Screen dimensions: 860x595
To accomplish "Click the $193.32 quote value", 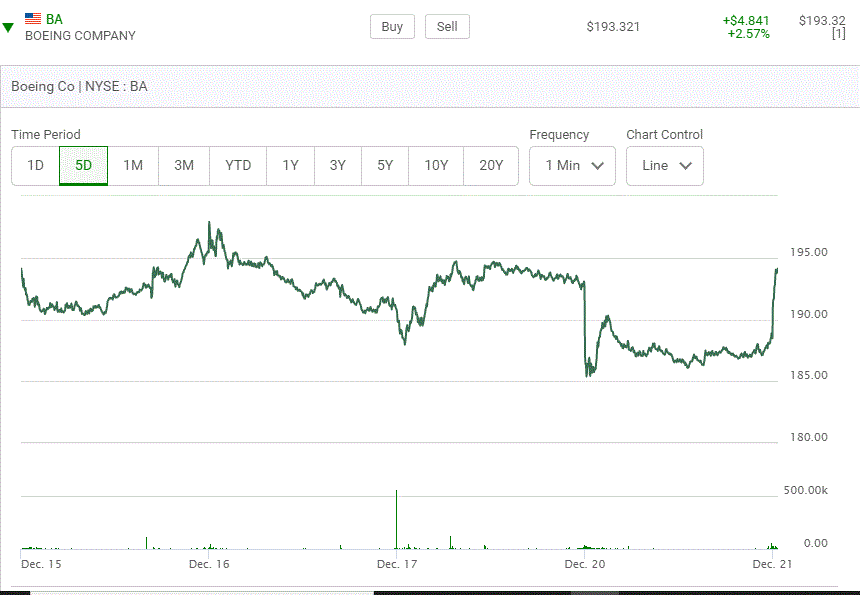I will (x=822, y=21).
